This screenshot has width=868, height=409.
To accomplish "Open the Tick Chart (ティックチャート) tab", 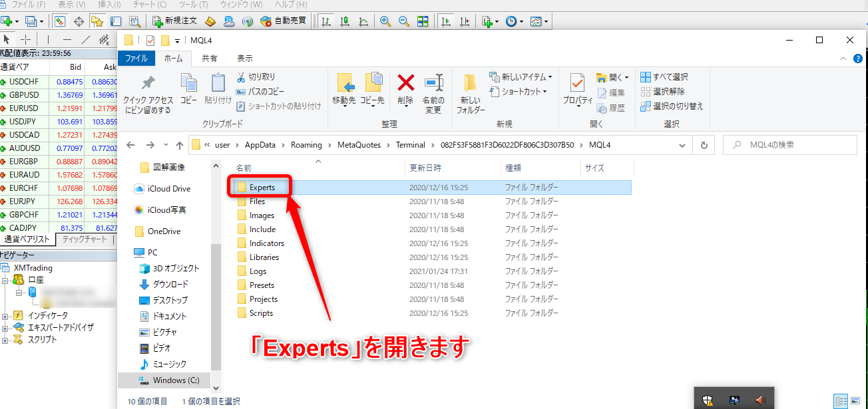I will pos(84,239).
